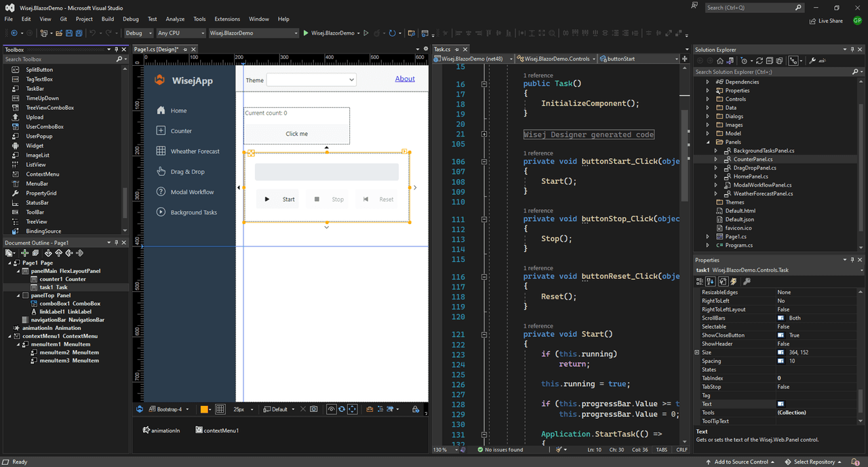Select CounterPanel.cs in Solution Explorer

[x=753, y=159]
